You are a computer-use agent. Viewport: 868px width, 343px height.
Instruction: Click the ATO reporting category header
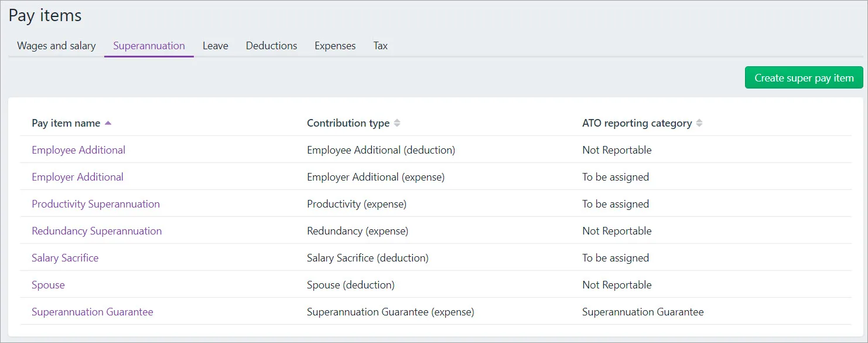click(637, 123)
